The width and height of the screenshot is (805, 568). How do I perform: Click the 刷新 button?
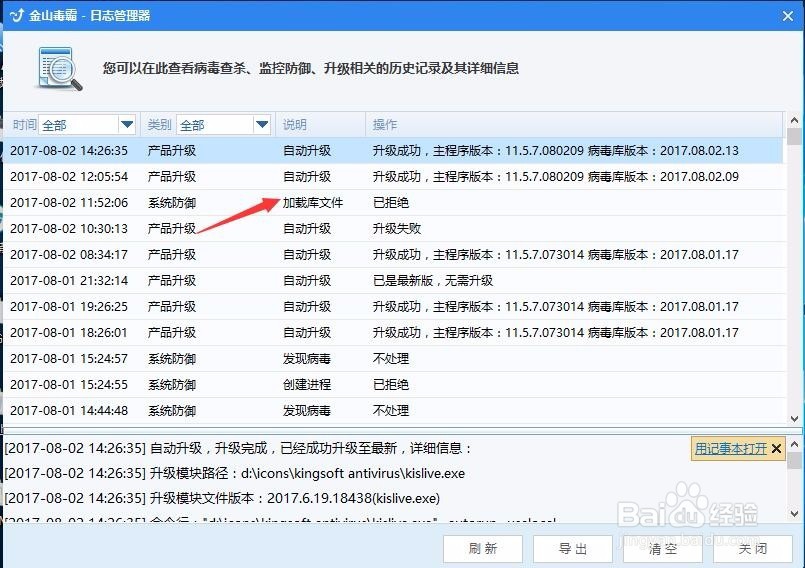[x=483, y=548]
